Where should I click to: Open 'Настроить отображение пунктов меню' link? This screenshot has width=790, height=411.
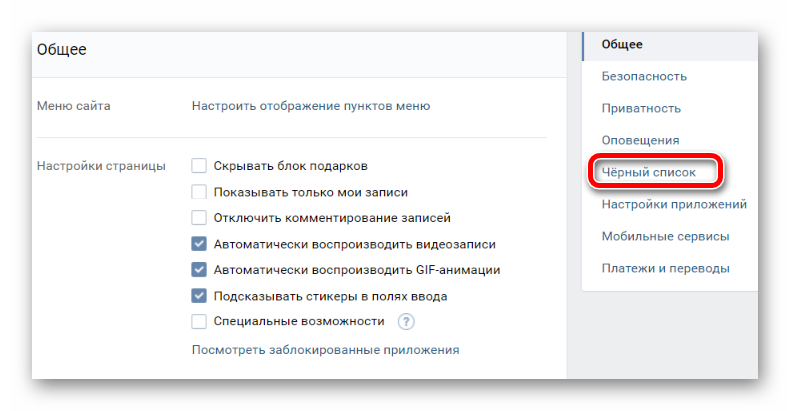click(x=311, y=105)
